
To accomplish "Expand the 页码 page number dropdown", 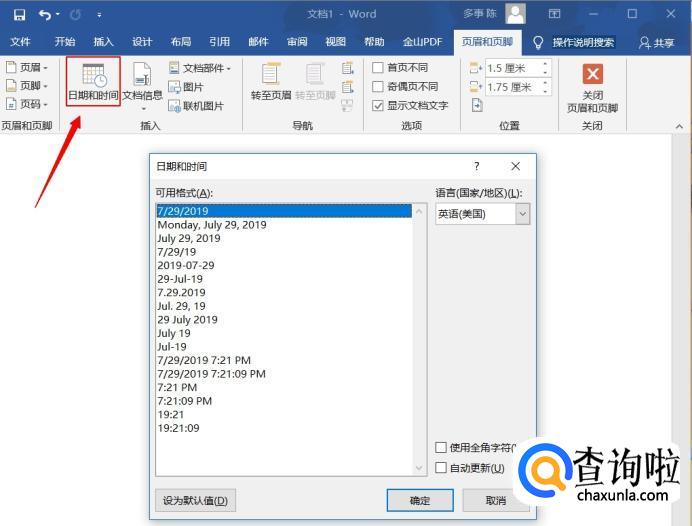I will (x=27, y=104).
